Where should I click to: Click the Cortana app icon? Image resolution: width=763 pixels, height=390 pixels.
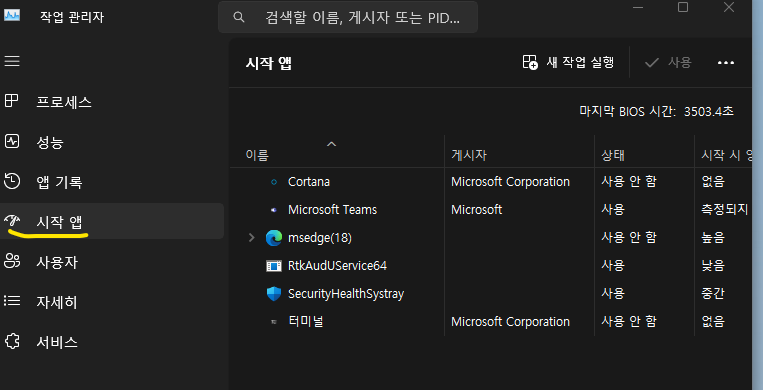click(274, 182)
